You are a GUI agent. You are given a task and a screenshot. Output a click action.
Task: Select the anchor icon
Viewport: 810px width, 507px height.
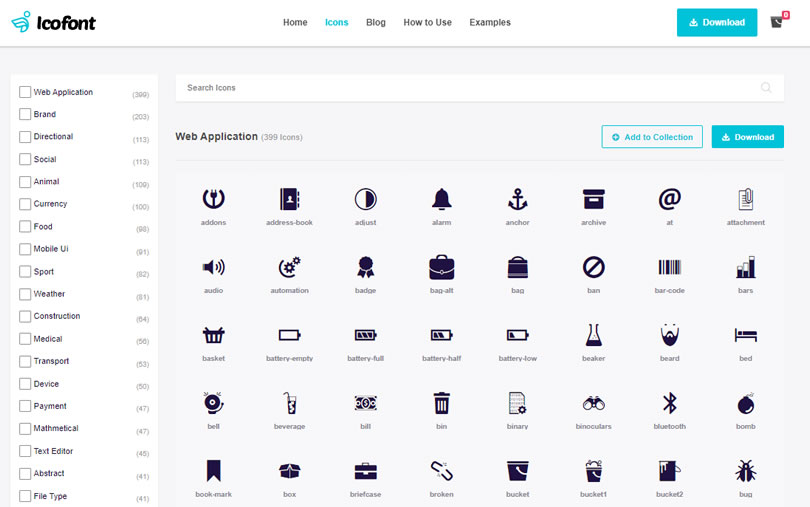click(x=518, y=199)
